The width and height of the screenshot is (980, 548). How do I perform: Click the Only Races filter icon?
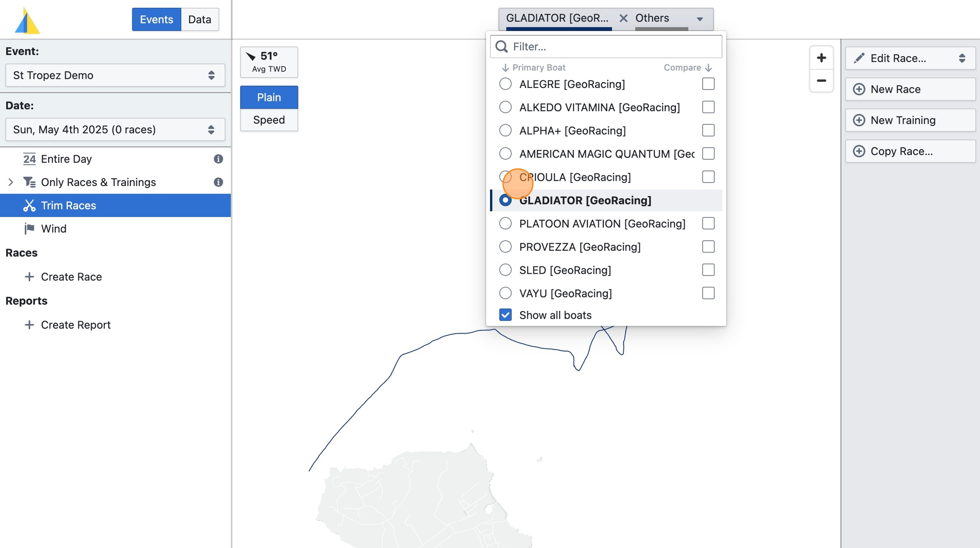click(x=29, y=182)
